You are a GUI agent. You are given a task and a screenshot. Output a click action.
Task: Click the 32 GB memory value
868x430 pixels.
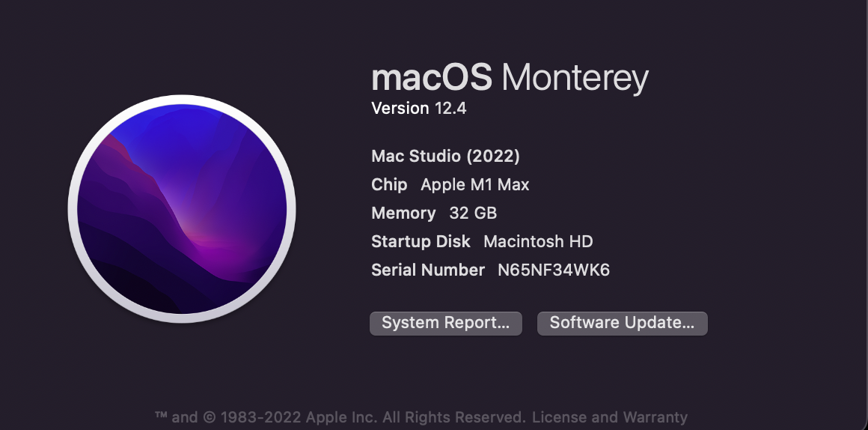pos(474,213)
